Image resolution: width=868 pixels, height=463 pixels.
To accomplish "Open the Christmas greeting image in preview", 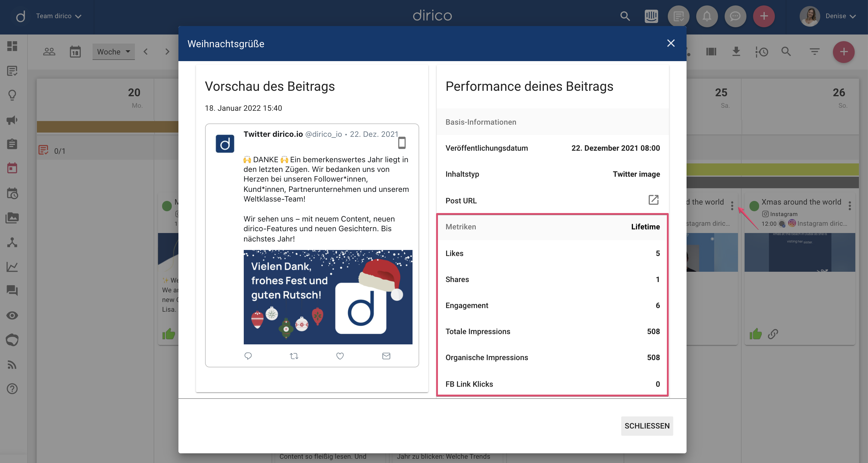I will [x=328, y=297].
